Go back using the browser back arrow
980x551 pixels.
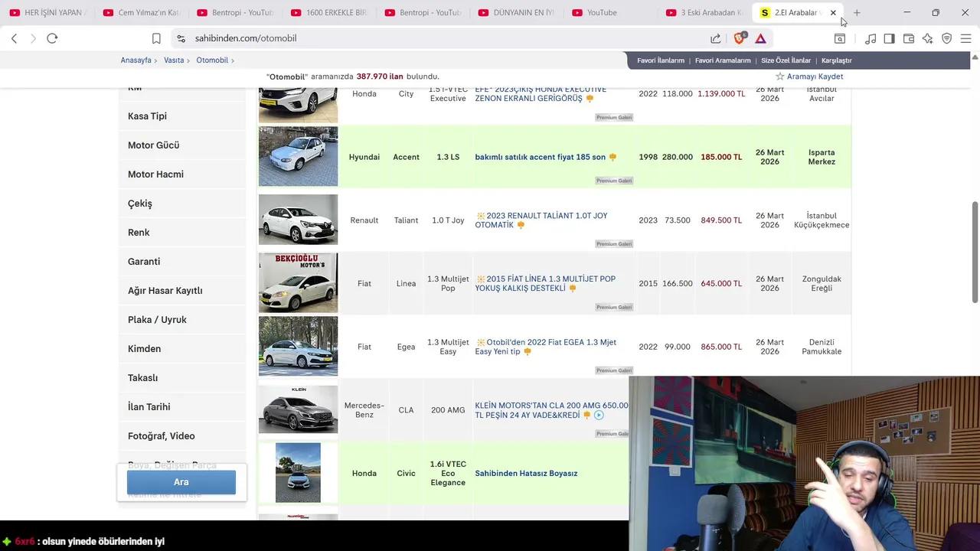(x=14, y=38)
